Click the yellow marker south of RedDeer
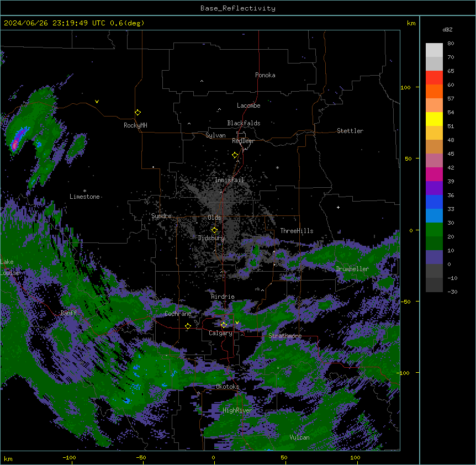This screenshot has width=476, height=465. coord(235,155)
